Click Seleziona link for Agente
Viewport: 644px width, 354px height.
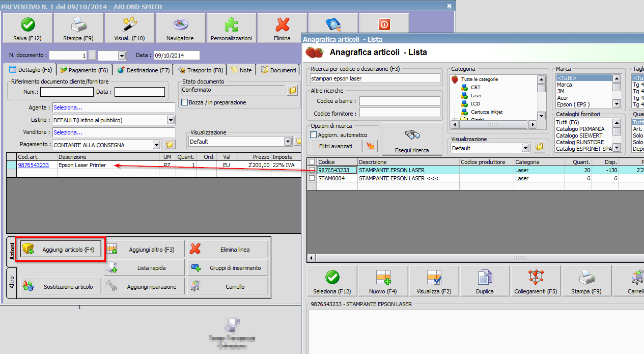[68, 107]
